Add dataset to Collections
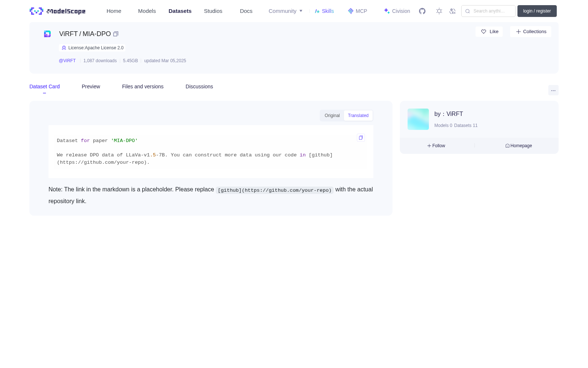 [x=531, y=32]
